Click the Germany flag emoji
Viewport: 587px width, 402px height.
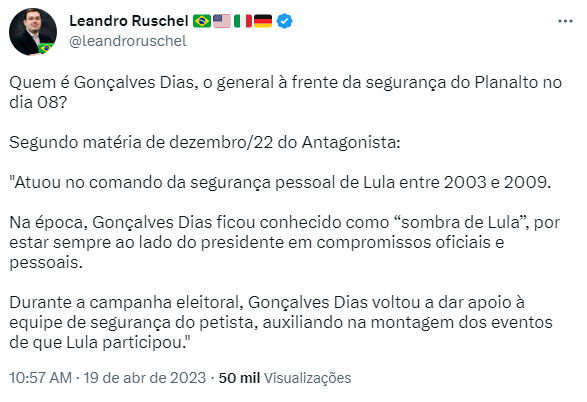pyautogui.click(x=263, y=21)
